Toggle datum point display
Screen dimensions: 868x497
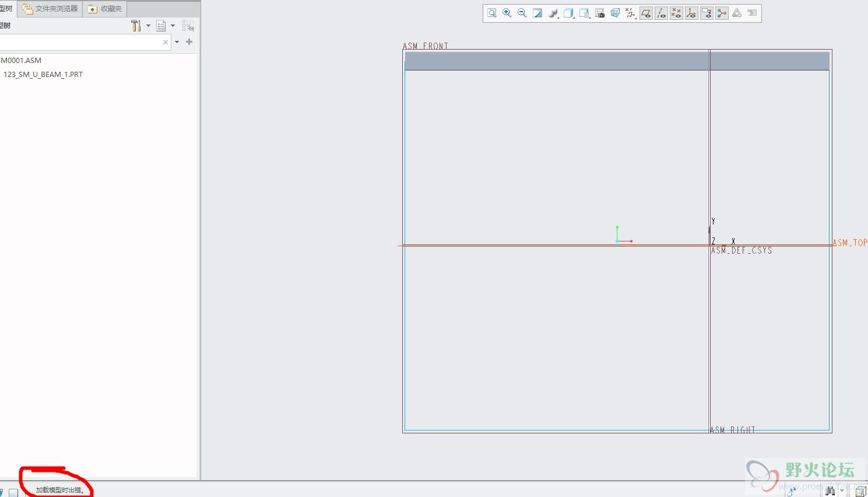676,13
